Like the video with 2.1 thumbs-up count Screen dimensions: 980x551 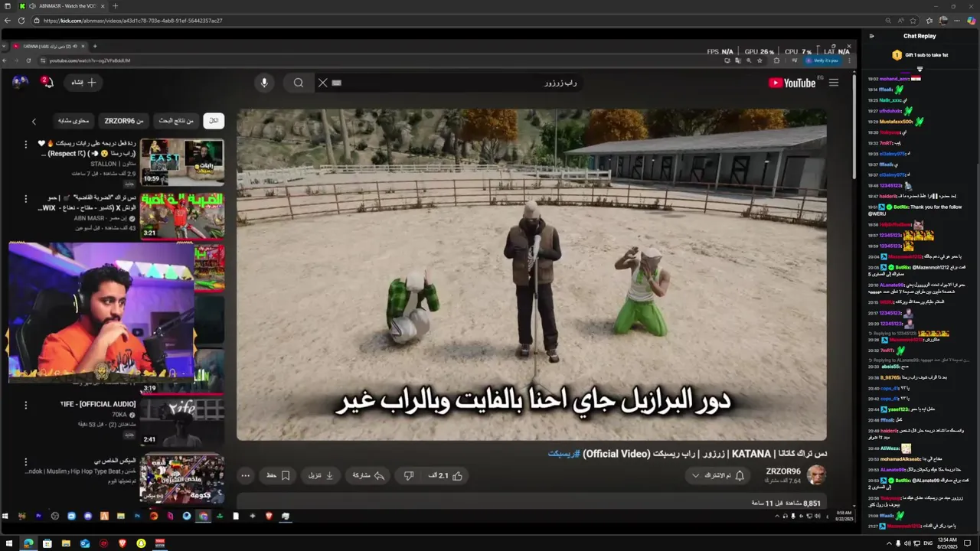click(x=445, y=475)
